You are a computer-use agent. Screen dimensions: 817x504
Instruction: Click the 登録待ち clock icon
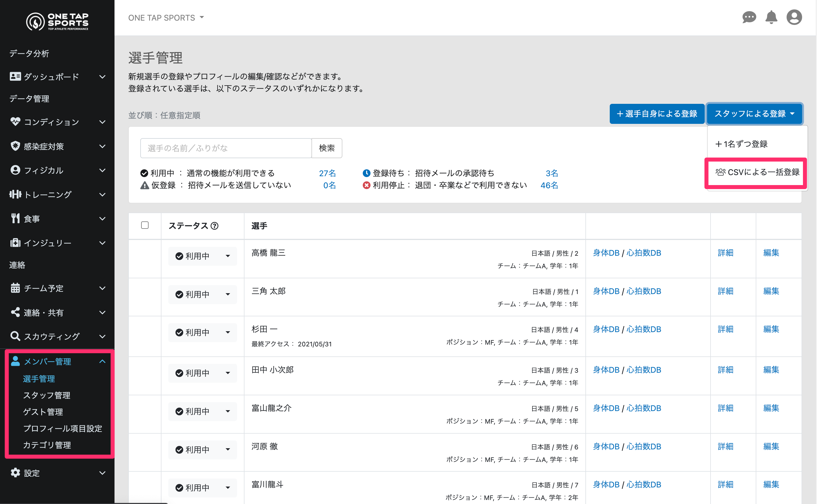(x=366, y=173)
